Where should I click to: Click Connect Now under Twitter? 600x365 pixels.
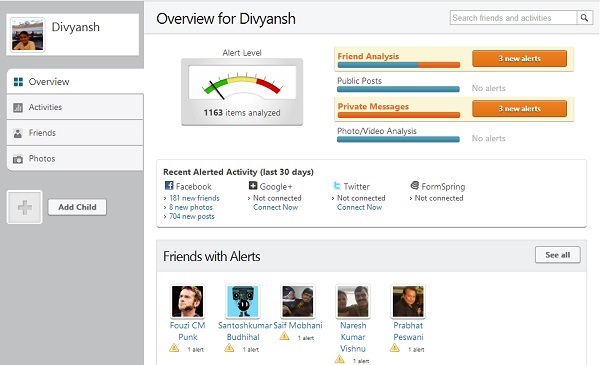point(359,207)
